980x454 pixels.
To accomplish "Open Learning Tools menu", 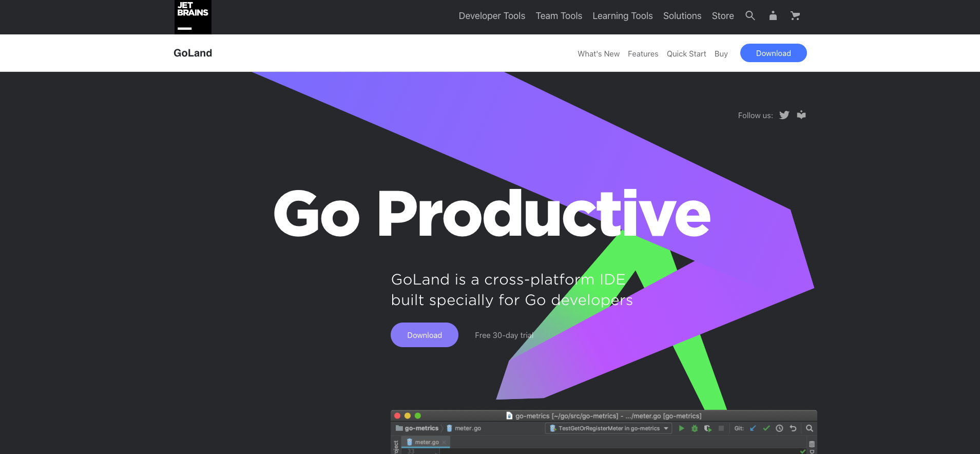I will tap(623, 16).
